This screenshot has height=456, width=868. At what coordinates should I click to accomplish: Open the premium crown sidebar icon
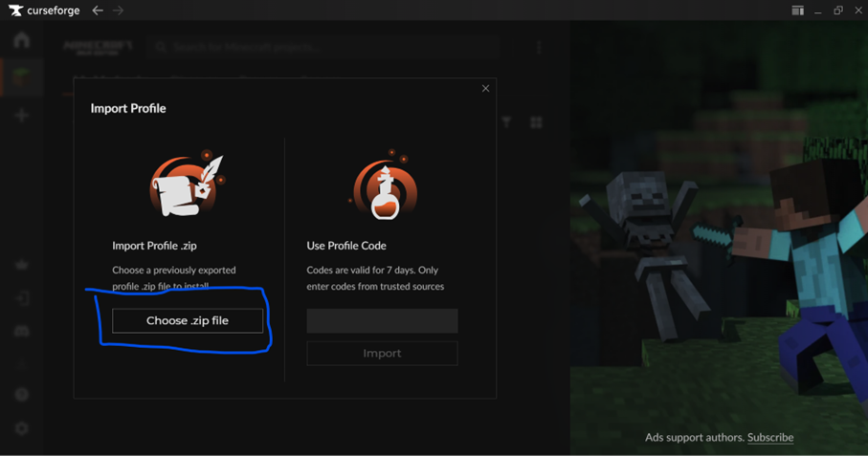tap(22, 265)
